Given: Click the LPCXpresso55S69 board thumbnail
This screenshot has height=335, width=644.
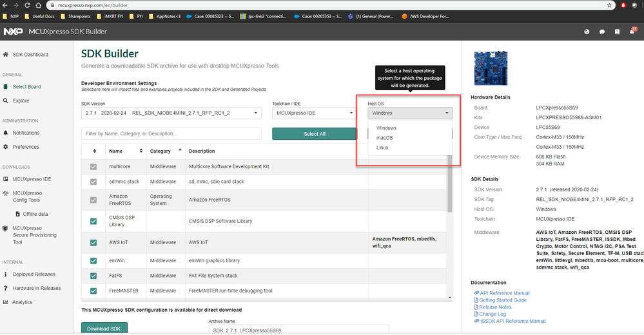Looking at the screenshot, I should pos(491,68).
